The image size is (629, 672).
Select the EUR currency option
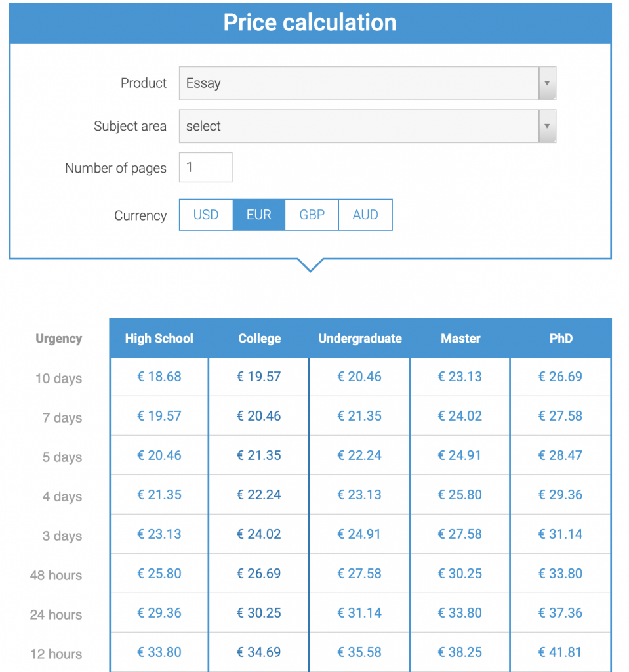(x=259, y=215)
